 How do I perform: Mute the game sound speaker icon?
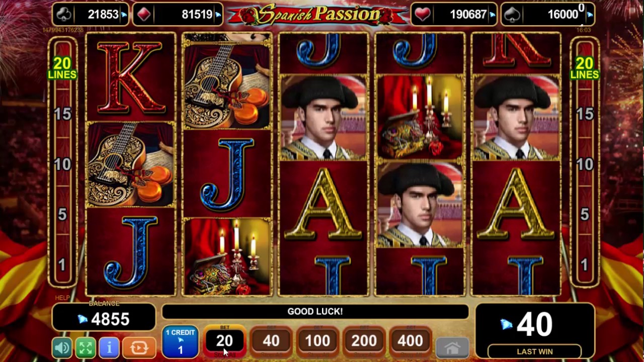point(62,348)
